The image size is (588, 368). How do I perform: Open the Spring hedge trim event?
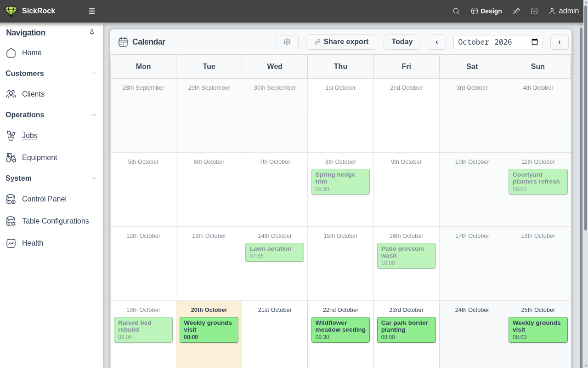tap(340, 182)
